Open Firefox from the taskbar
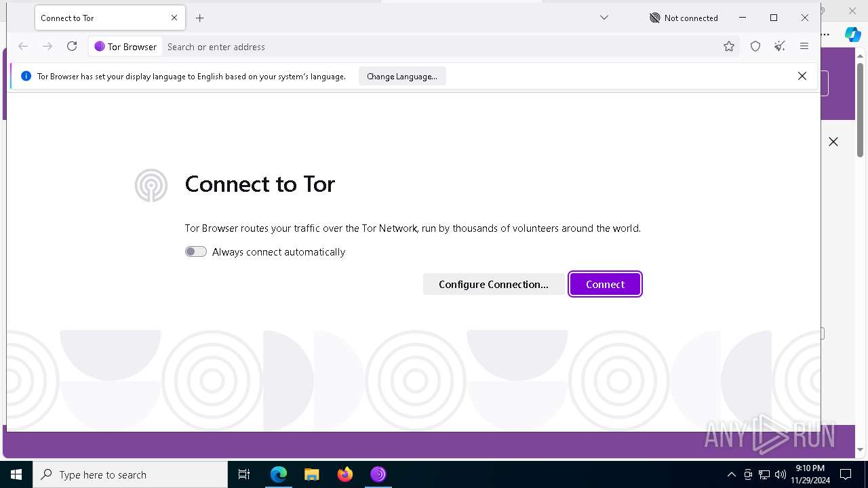This screenshot has width=868, height=488. [345, 474]
